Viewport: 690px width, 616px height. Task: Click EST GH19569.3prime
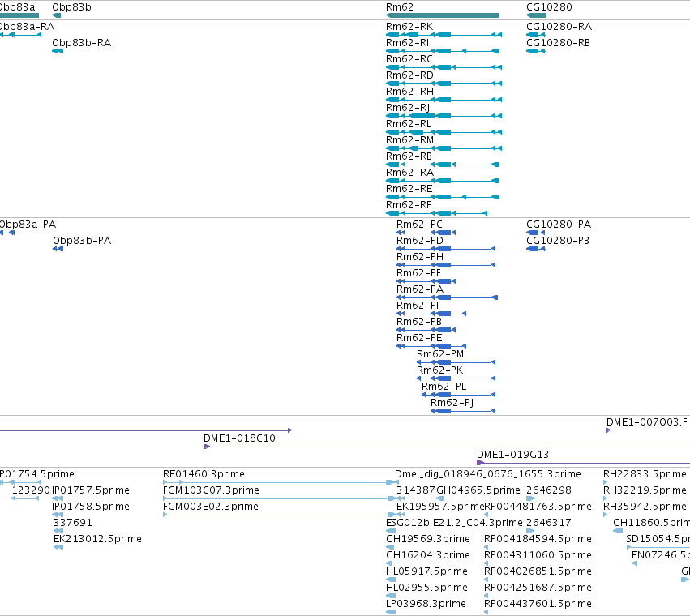(x=390, y=547)
